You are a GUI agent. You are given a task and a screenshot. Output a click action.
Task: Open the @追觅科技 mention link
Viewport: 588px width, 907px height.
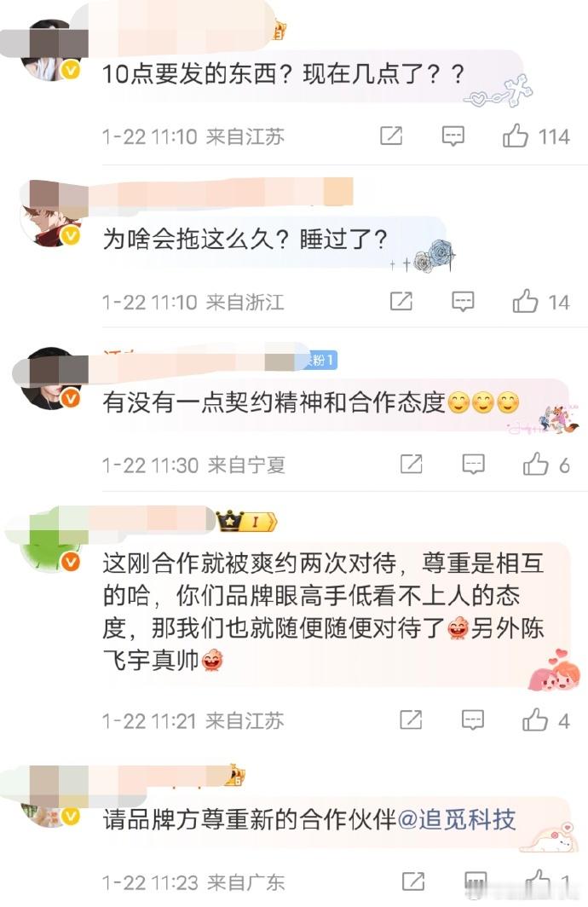[x=457, y=820]
